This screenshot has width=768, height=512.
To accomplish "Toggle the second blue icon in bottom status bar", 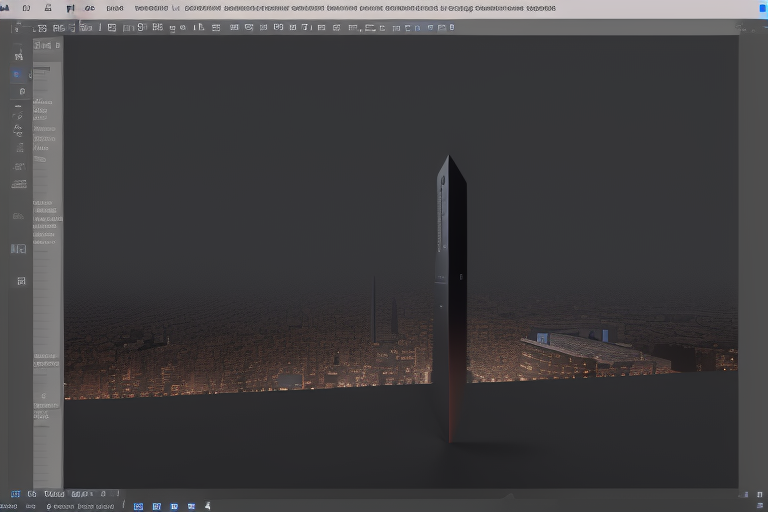I will point(156,506).
